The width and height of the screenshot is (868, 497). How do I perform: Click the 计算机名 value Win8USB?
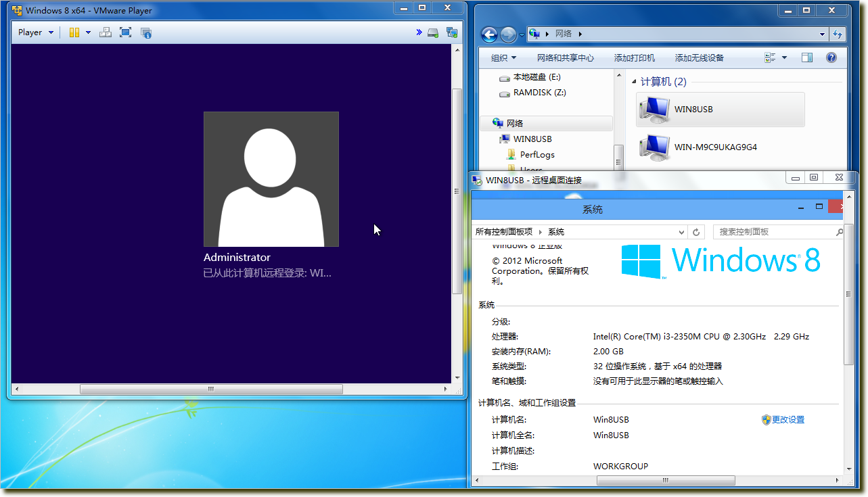(611, 420)
